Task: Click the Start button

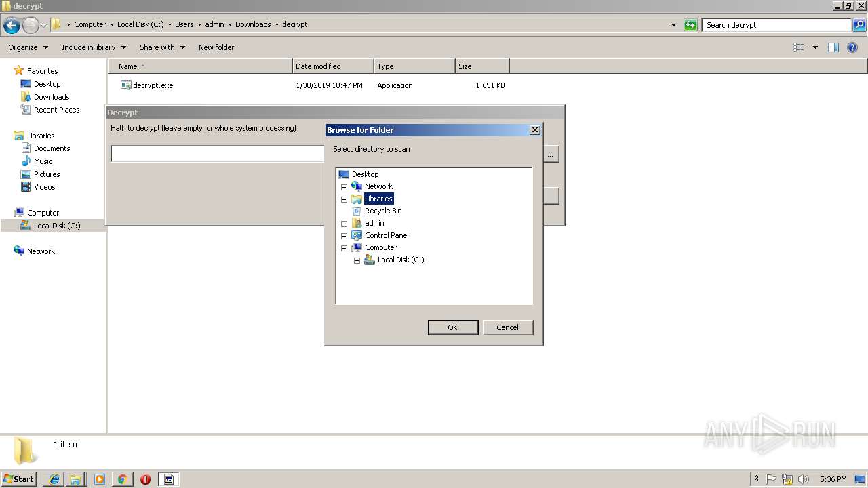Action: tap(18, 479)
